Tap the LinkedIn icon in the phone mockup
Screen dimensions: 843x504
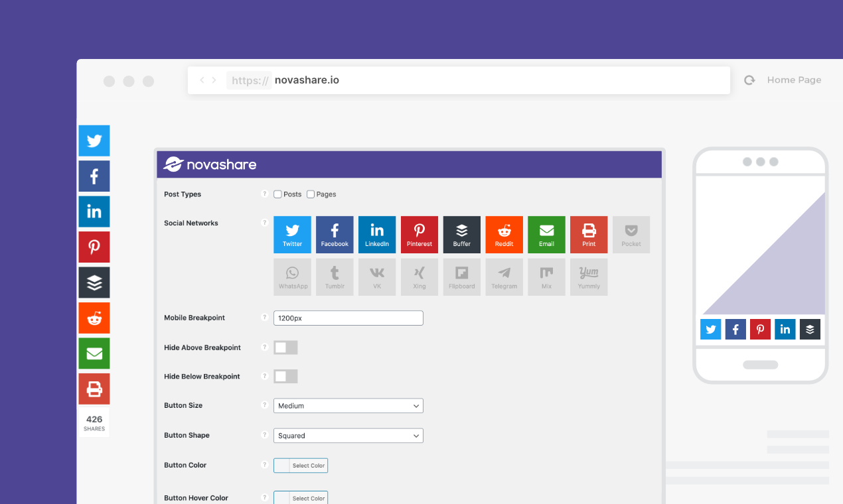[785, 329]
